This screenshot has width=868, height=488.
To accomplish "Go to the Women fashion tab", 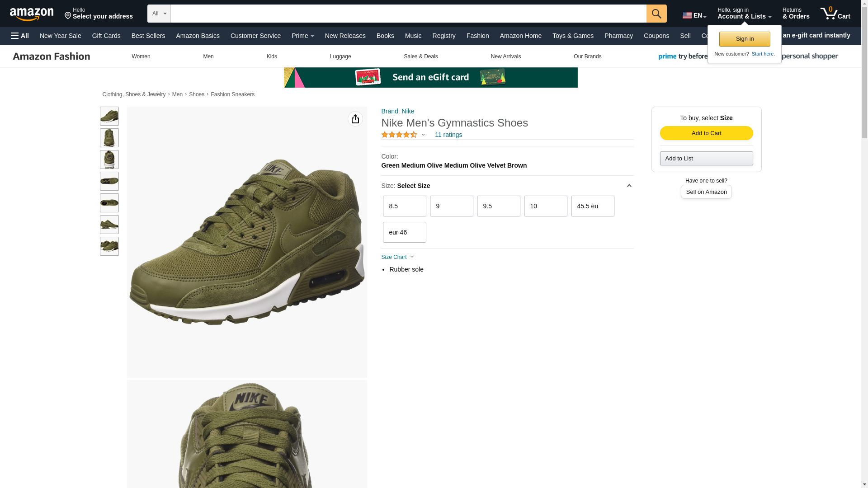I will coord(141,56).
